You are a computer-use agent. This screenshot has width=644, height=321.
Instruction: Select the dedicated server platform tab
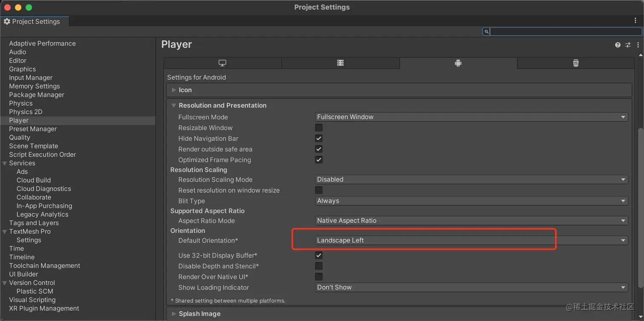tap(340, 63)
